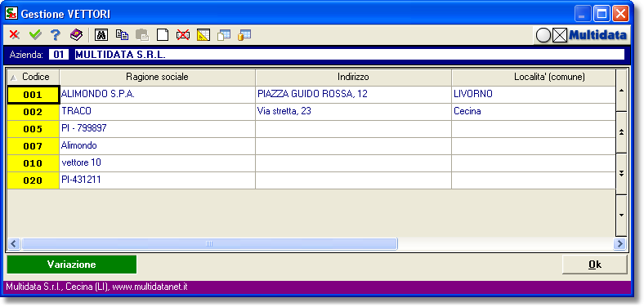Click the binoculars search icon
Screen dimensions: 644x307
(x=101, y=35)
